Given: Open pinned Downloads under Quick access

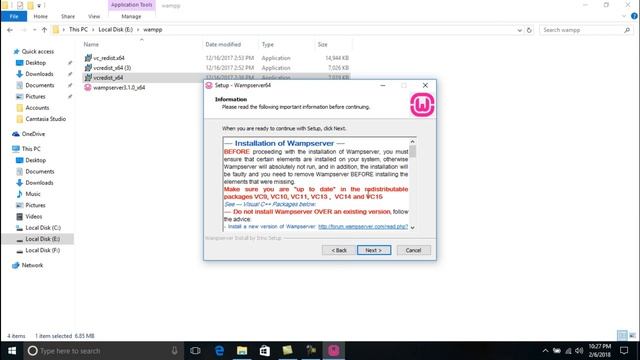Looking at the screenshot, I should coord(39,74).
